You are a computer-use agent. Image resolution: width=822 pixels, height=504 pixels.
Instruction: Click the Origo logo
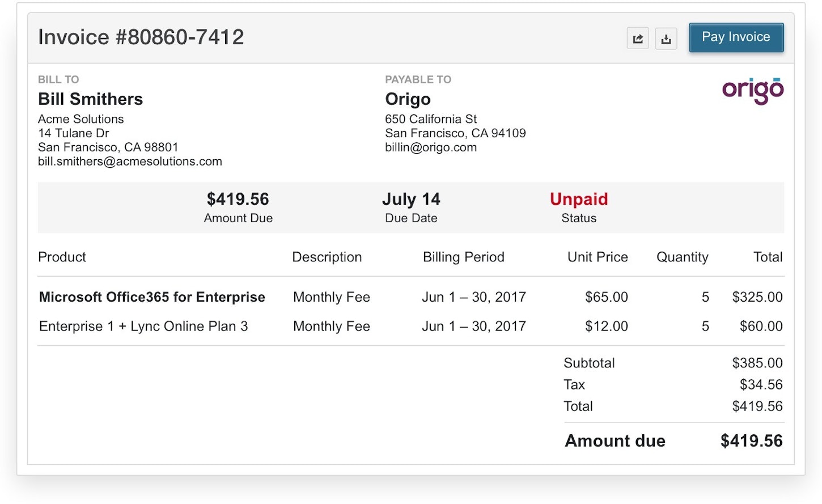coord(752,90)
